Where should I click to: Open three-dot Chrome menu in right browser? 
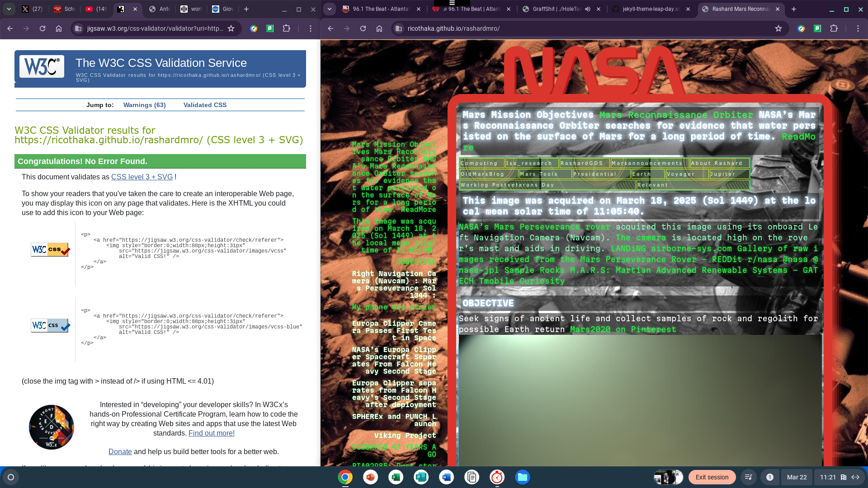coord(858,28)
